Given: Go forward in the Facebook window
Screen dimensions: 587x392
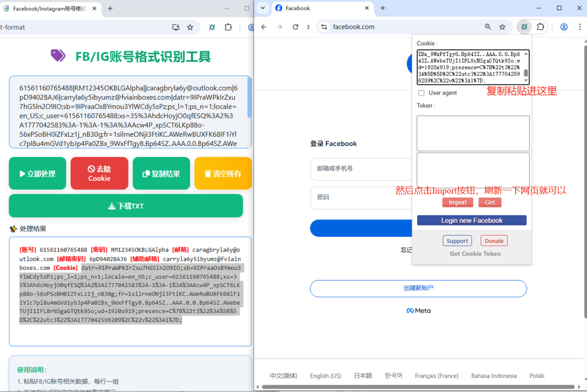Looking at the screenshot, I should 280,27.
